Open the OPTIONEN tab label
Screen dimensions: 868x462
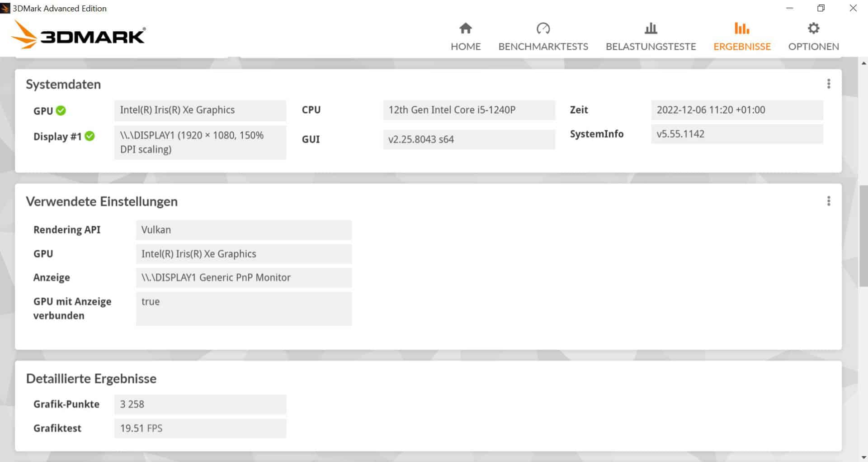[x=813, y=47]
